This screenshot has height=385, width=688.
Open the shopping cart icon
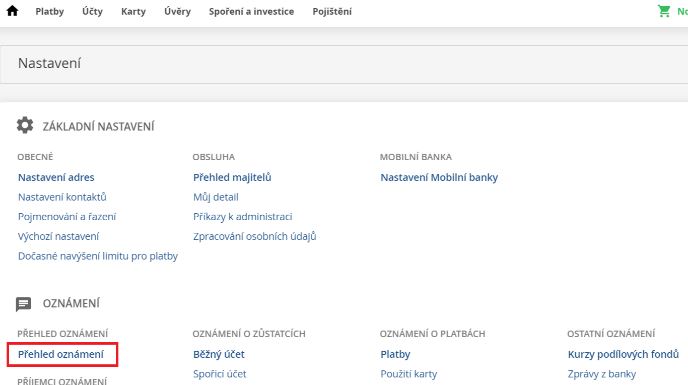664,11
